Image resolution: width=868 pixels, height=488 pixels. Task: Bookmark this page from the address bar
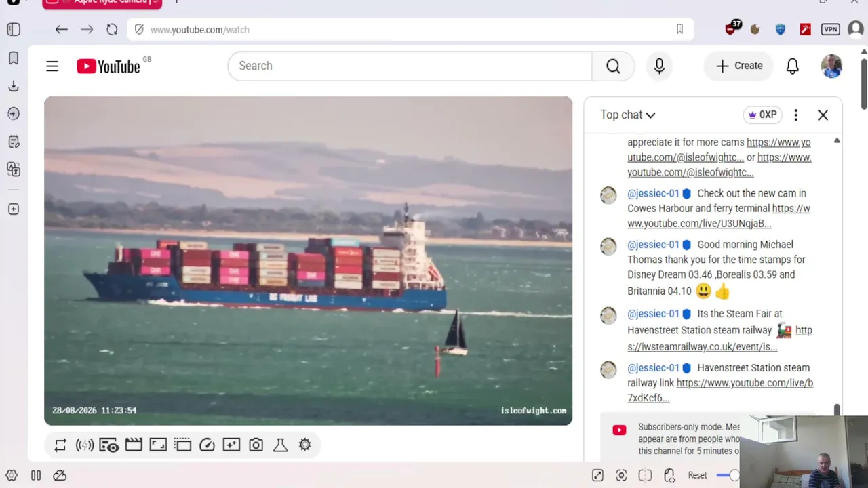click(x=679, y=30)
